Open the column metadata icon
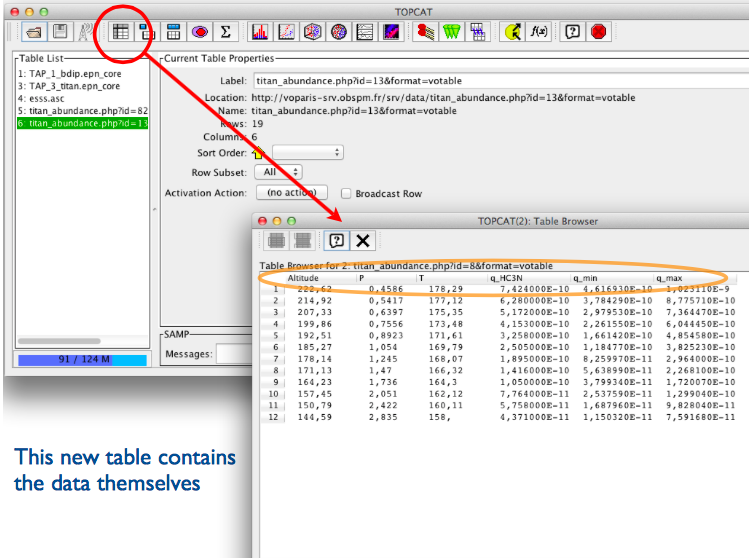This screenshot has height=560, width=751. [x=173, y=32]
